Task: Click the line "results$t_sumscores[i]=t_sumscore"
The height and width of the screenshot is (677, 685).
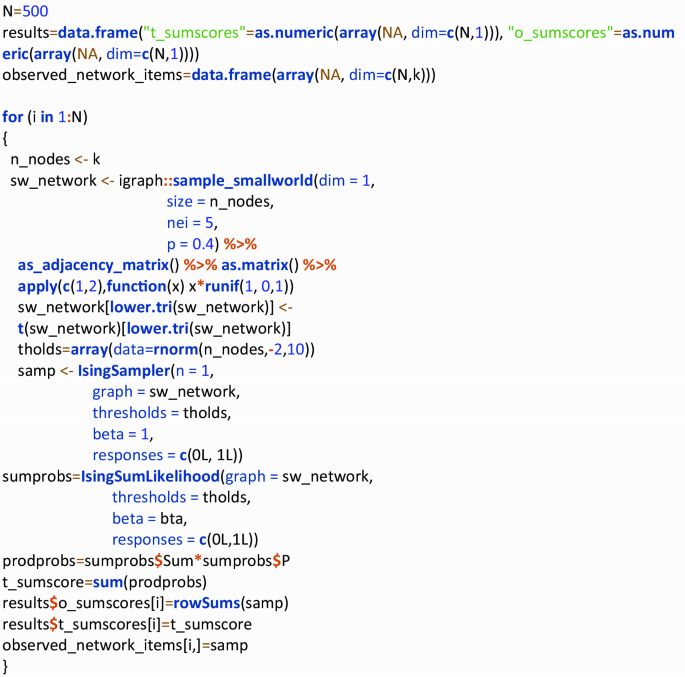Action: tap(127, 625)
